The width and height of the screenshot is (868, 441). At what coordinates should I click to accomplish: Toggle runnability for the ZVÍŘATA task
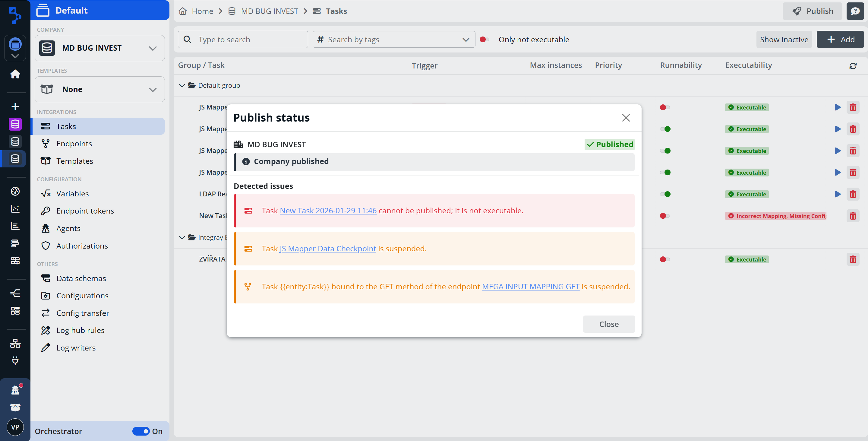pos(664,259)
